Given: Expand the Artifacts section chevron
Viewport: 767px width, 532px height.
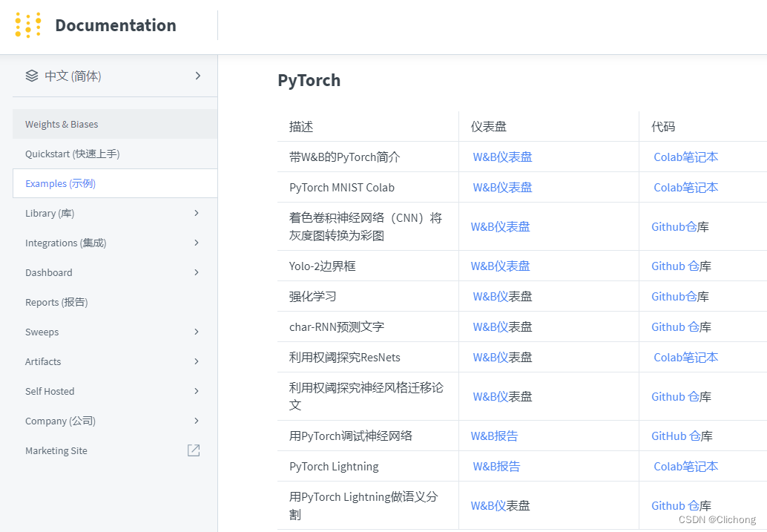Looking at the screenshot, I should pos(197,361).
